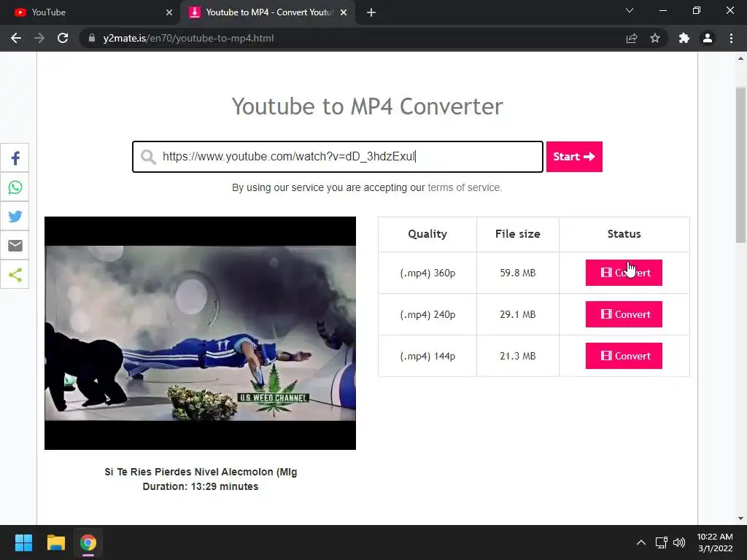Open network status tray icon
Viewport: 747px width, 560px height.
pos(661,542)
